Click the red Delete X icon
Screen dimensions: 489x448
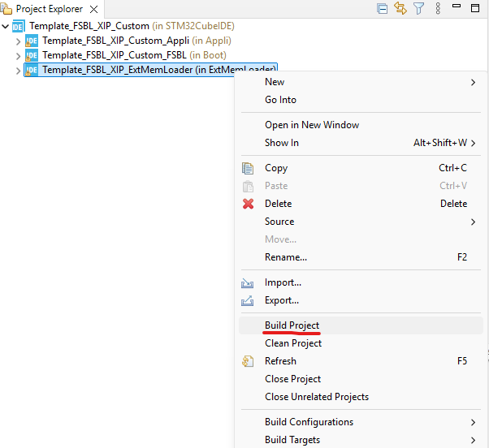[248, 204]
